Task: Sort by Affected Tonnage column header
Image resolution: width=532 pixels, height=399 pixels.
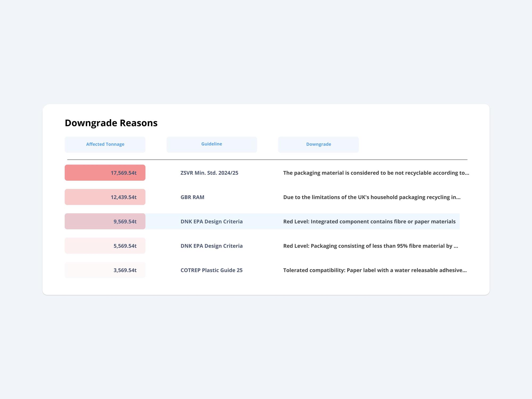Action: coord(105,144)
